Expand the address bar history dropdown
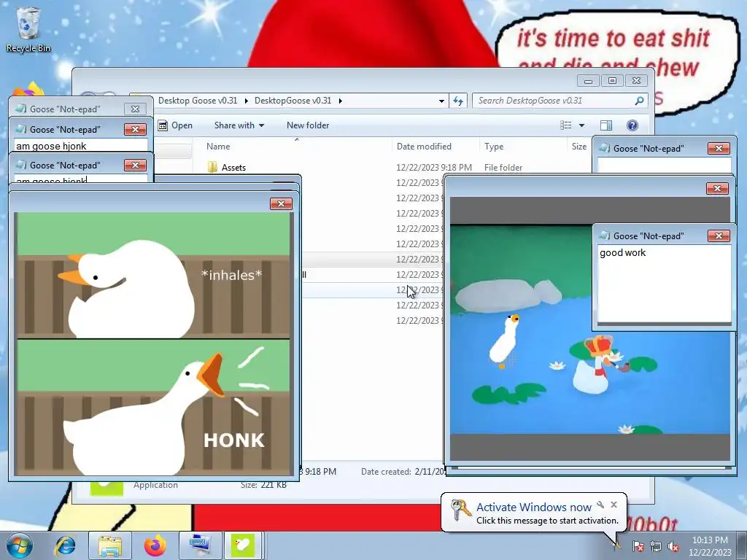The width and height of the screenshot is (747, 560). (x=441, y=101)
